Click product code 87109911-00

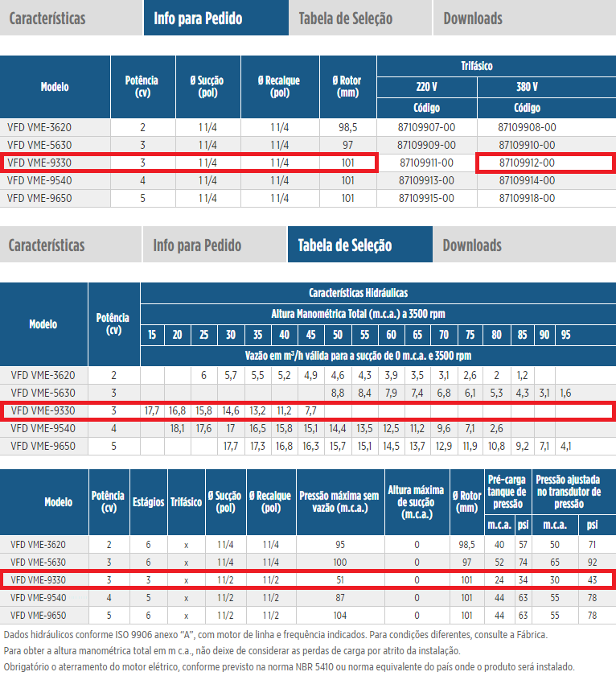pos(426,163)
